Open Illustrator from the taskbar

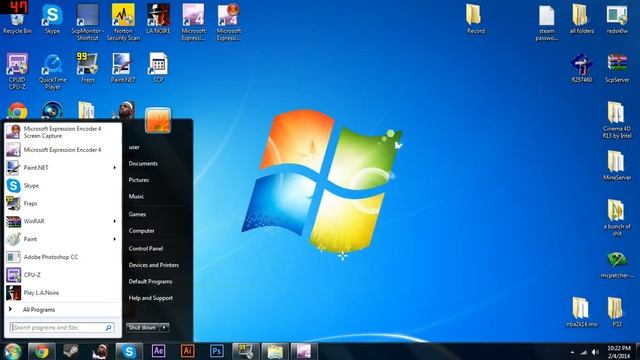tap(187, 351)
